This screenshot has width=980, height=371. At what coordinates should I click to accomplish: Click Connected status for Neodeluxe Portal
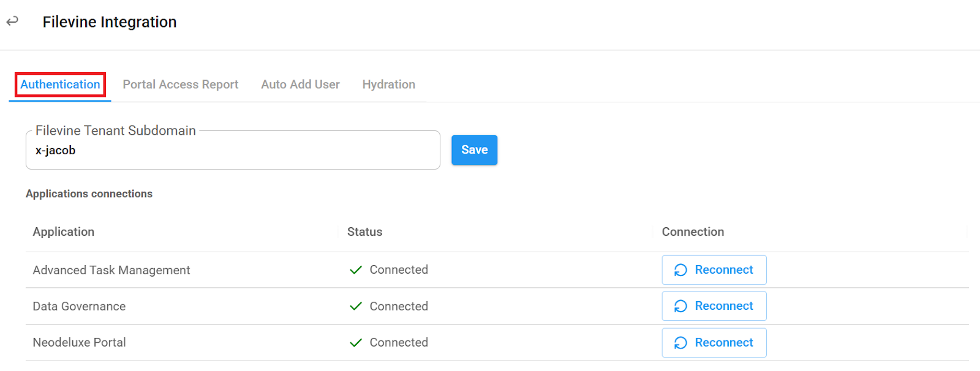(x=399, y=342)
